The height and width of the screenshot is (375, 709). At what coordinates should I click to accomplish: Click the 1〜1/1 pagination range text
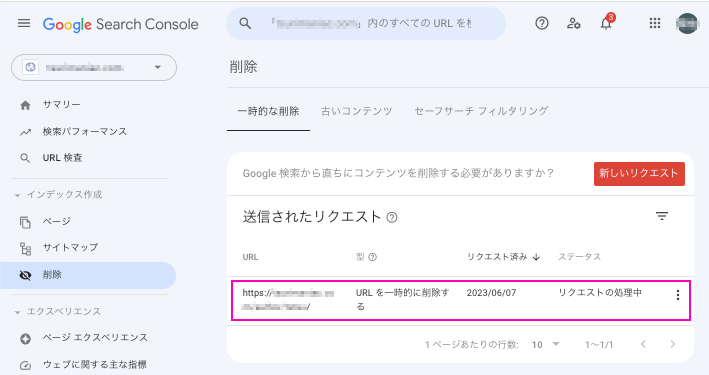599,345
